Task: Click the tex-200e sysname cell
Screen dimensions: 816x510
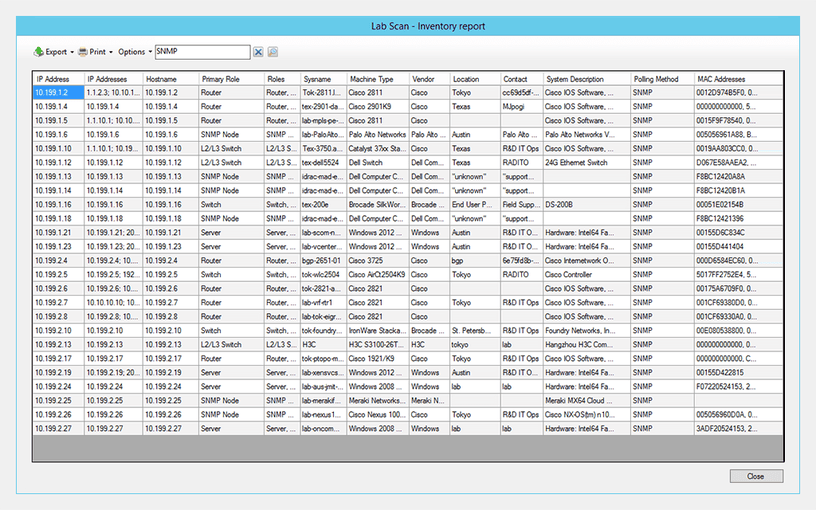Action: (324, 205)
